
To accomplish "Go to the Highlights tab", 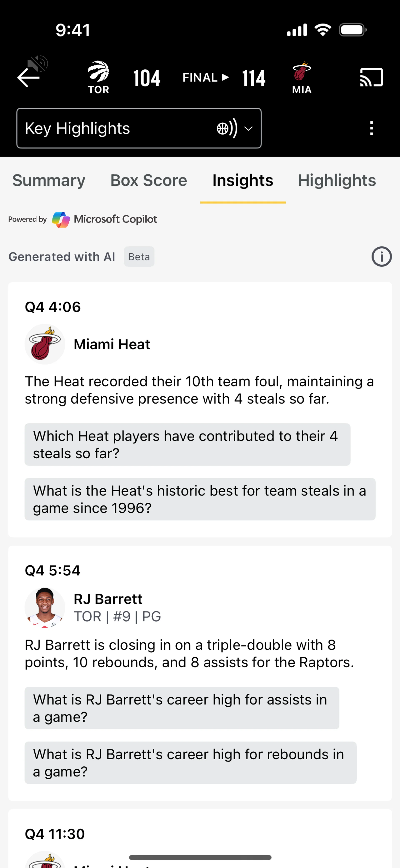I will tap(337, 180).
